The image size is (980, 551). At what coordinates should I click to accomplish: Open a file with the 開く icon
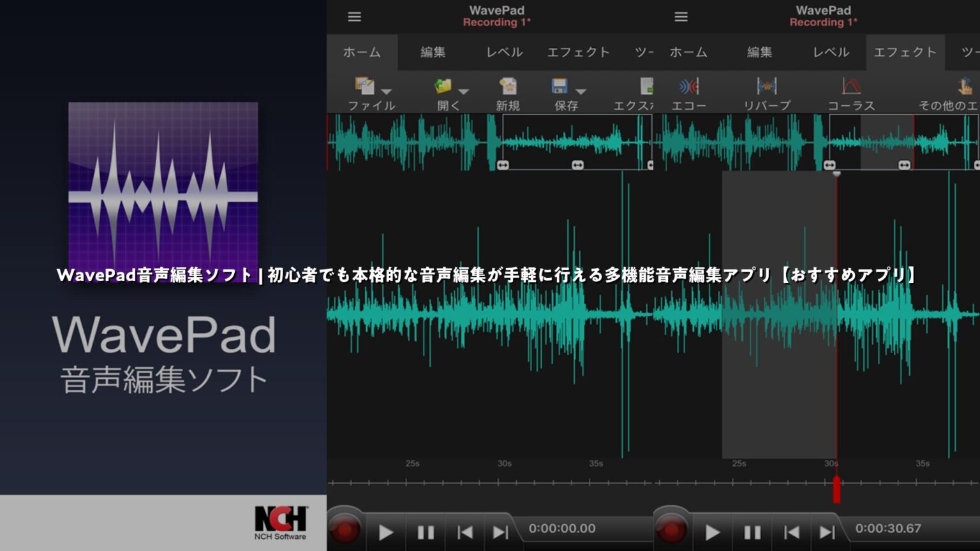tap(442, 87)
